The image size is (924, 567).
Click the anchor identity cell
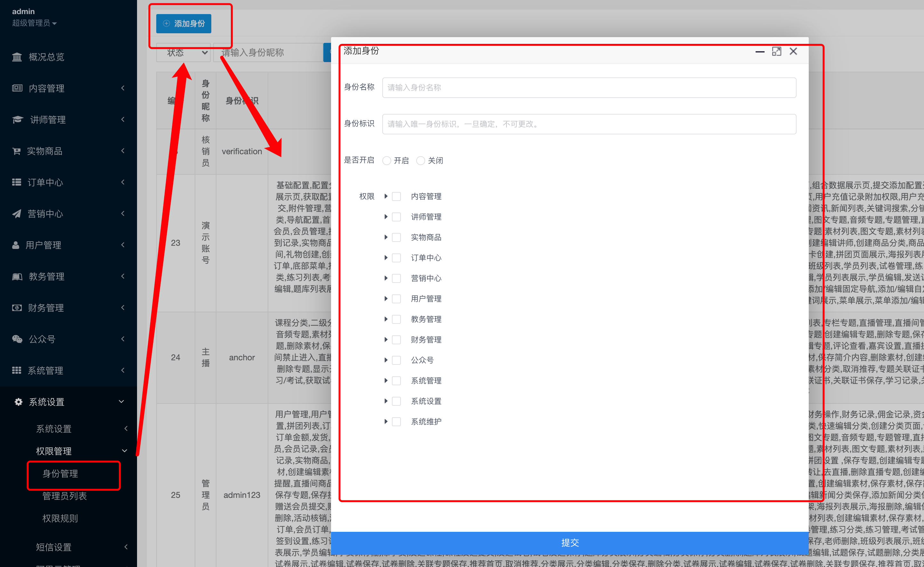[x=242, y=357]
